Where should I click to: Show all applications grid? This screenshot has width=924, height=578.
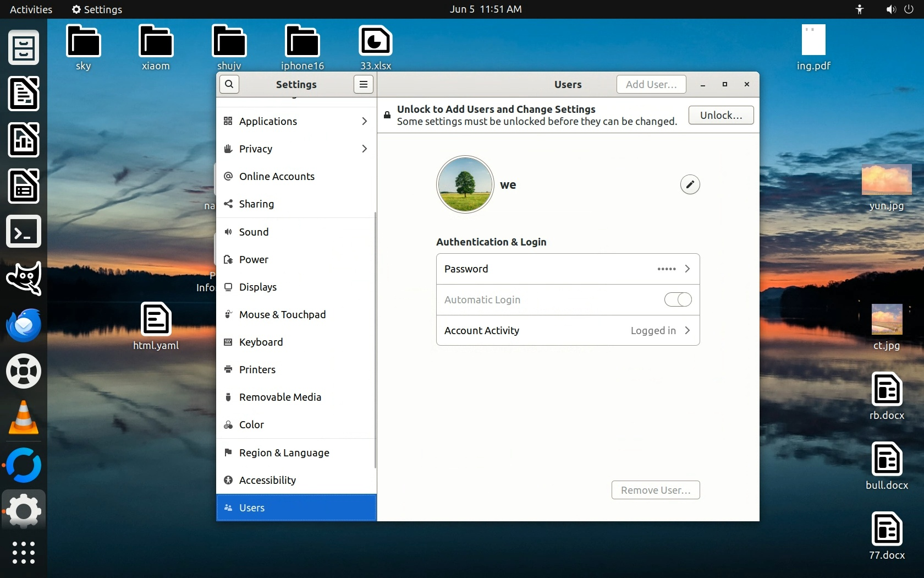(24, 552)
